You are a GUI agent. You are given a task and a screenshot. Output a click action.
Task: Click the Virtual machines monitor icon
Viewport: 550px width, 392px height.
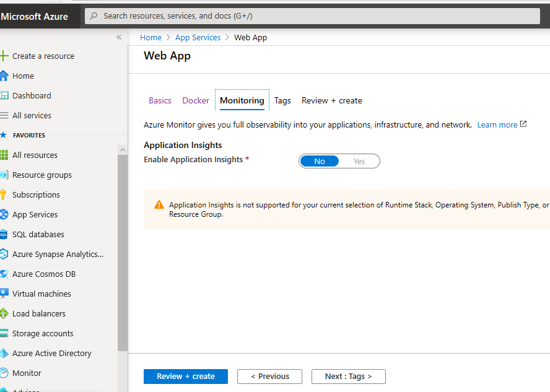4,294
